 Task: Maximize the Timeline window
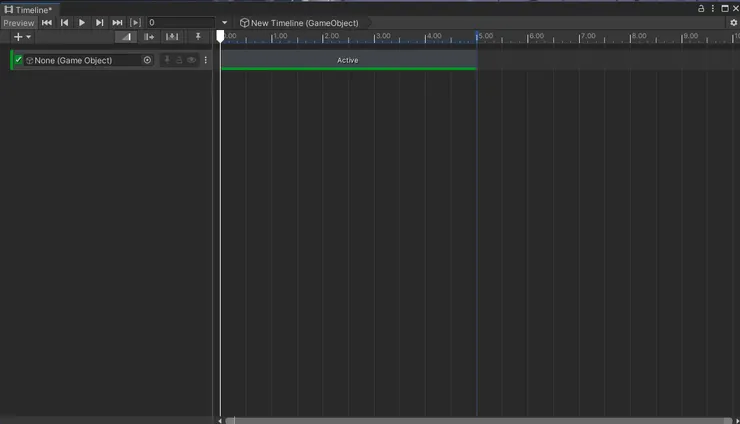tap(725, 8)
